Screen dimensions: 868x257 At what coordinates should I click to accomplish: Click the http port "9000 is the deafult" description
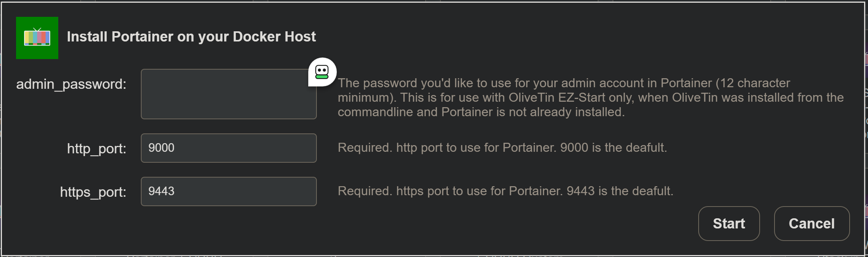[x=502, y=147]
